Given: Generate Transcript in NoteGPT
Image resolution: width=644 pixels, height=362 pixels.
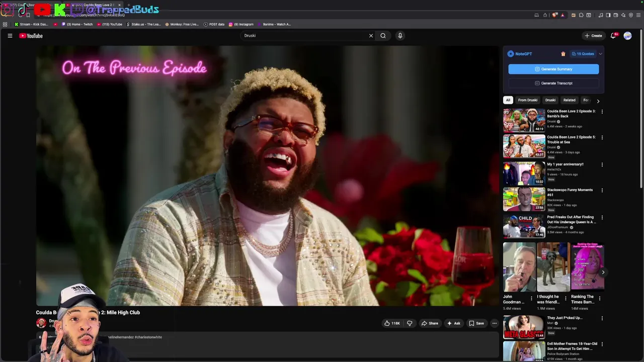Looking at the screenshot, I should tap(553, 83).
